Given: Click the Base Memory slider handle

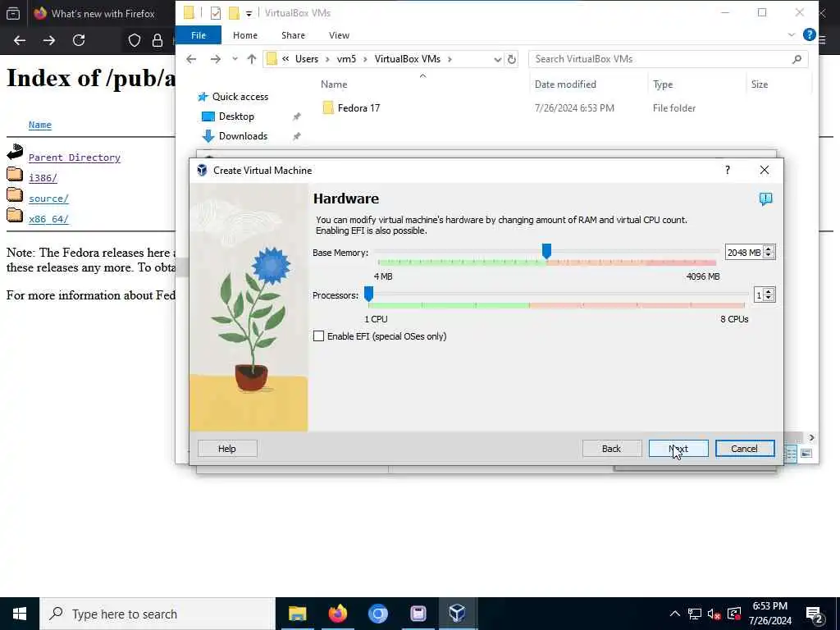Looking at the screenshot, I should pyautogui.click(x=546, y=251).
